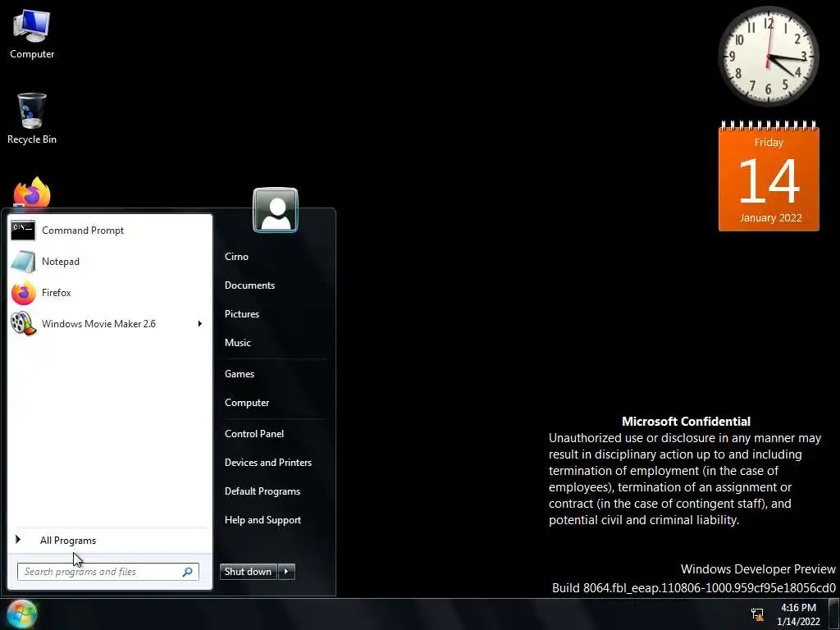Open the Documents library
The image size is (840, 630).
pyautogui.click(x=249, y=285)
